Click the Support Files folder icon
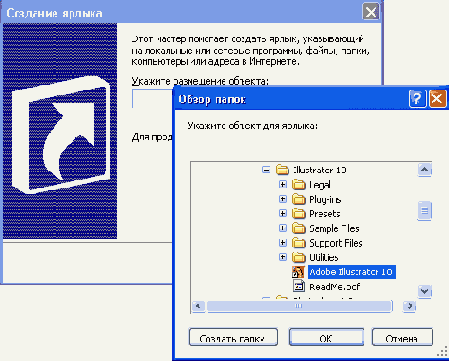This screenshot has height=361, width=449. (299, 243)
